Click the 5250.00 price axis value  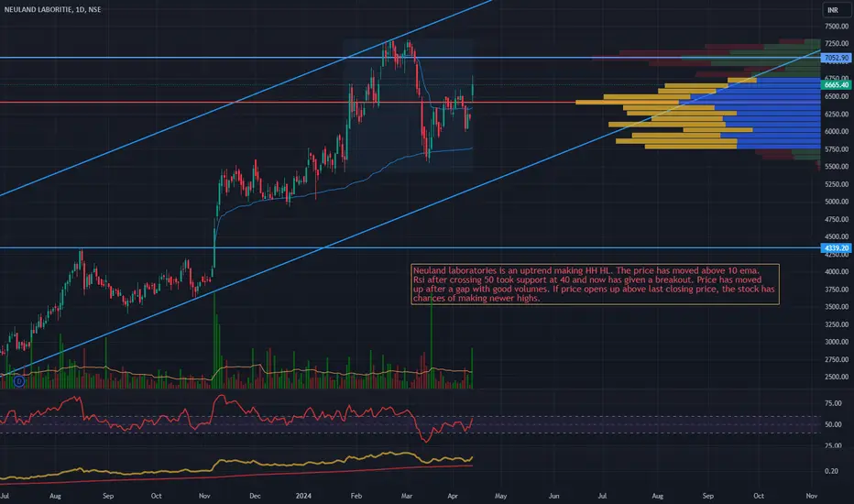click(x=836, y=184)
